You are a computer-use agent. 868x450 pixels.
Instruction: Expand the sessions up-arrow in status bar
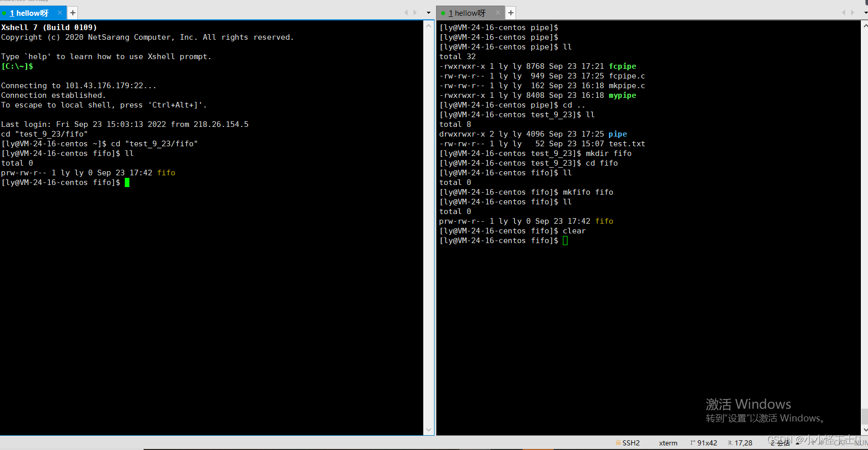(x=797, y=443)
